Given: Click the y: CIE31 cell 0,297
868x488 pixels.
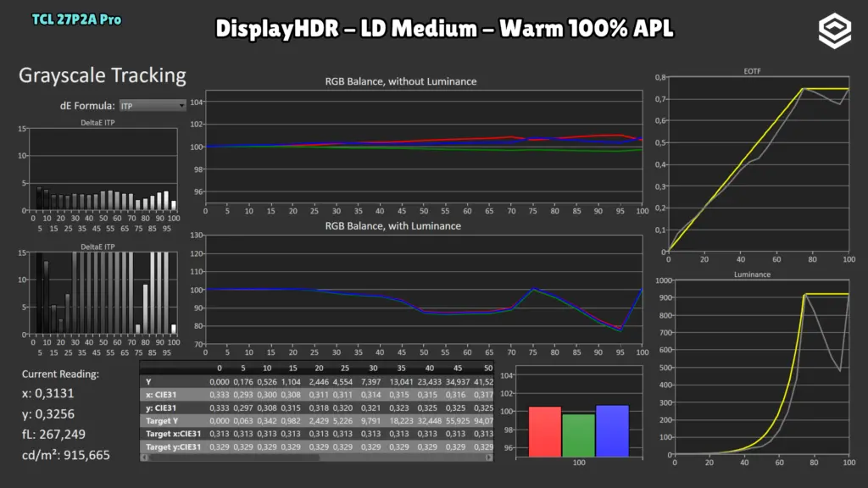Looking at the screenshot, I should point(243,408).
